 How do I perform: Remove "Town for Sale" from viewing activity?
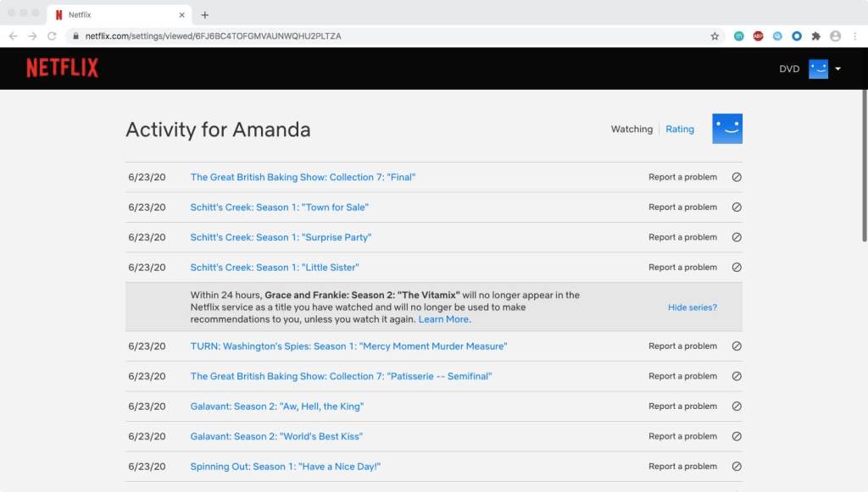(x=736, y=207)
